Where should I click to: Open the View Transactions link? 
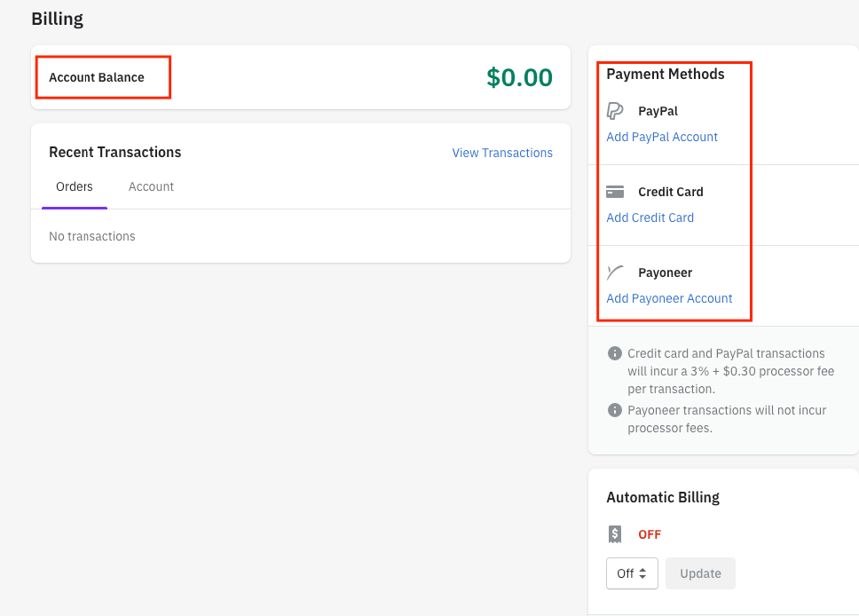(x=502, y=153)
